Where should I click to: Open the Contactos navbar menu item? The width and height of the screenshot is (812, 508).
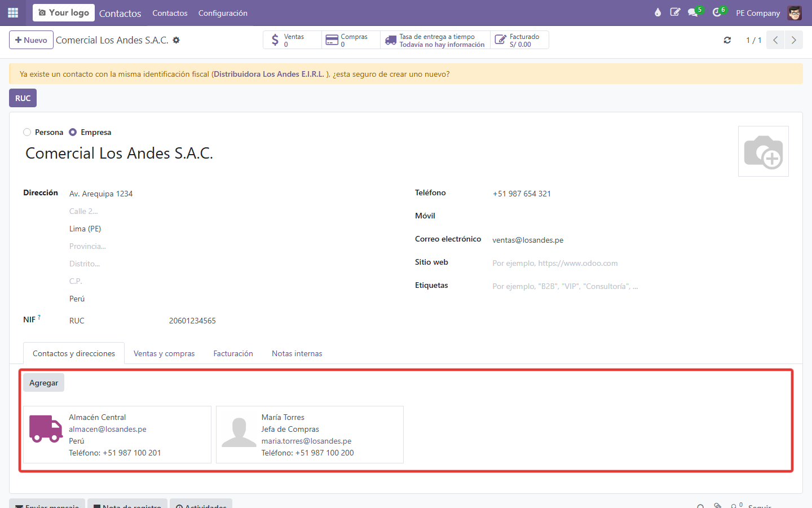click(170, 13)
